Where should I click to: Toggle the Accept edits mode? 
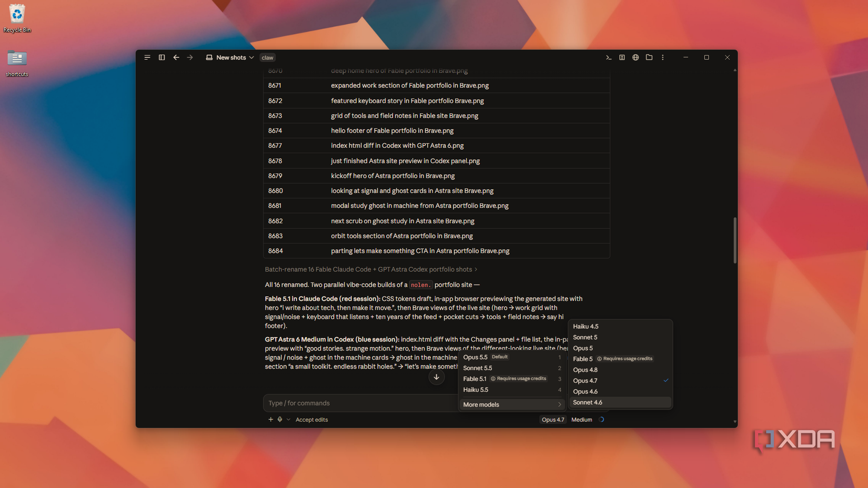coord(311,420)
